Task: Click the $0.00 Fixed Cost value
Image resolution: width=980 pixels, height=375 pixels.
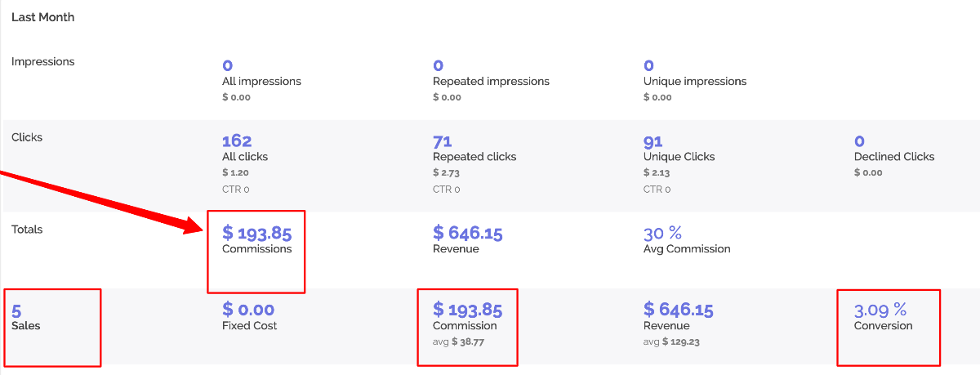Action: (x=248, y=310)
